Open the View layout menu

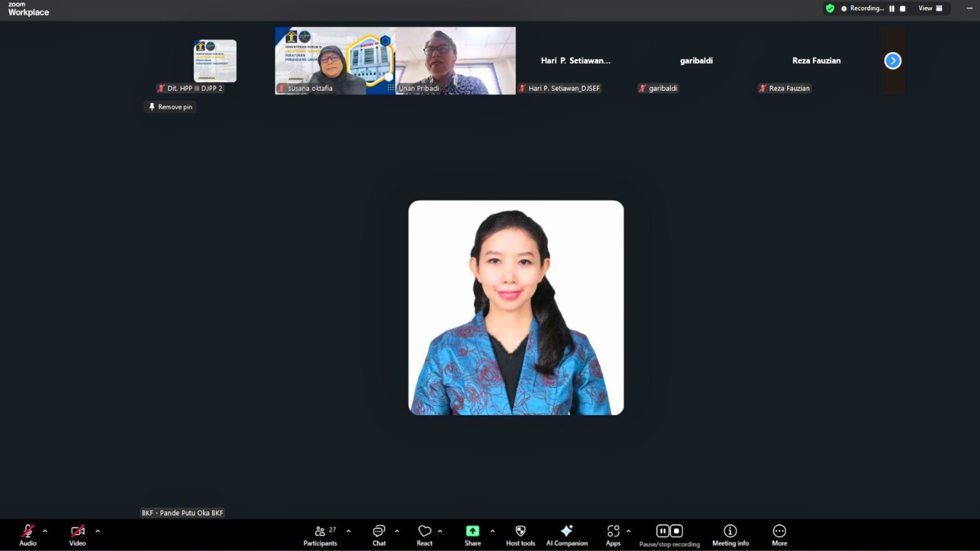coord(930,8)
